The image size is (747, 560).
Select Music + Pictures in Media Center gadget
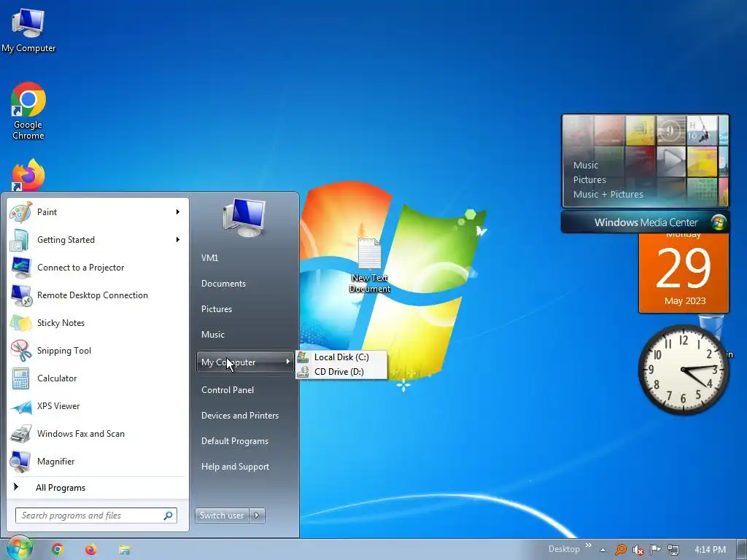pos(608,194)
